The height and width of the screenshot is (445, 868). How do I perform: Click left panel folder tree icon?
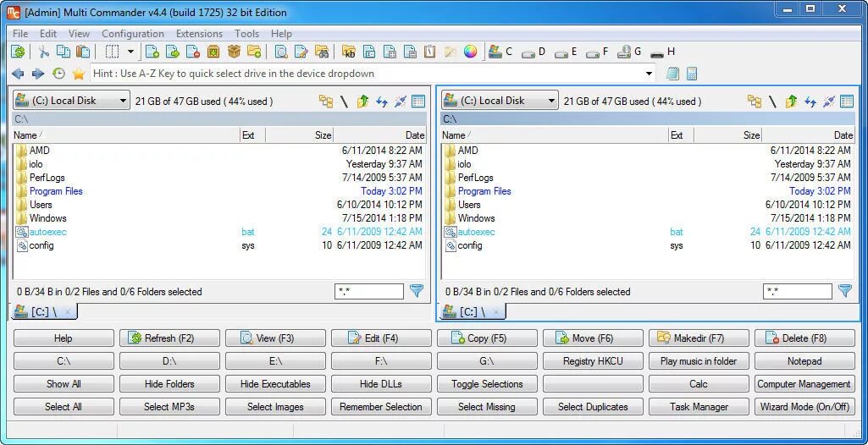tap(326, 102)
